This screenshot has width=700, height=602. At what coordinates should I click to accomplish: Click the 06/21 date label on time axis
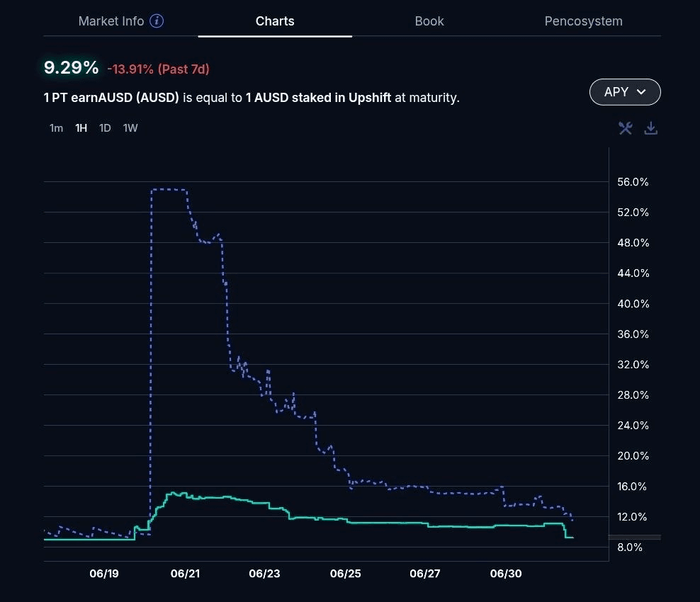click(x=185, y=574)
